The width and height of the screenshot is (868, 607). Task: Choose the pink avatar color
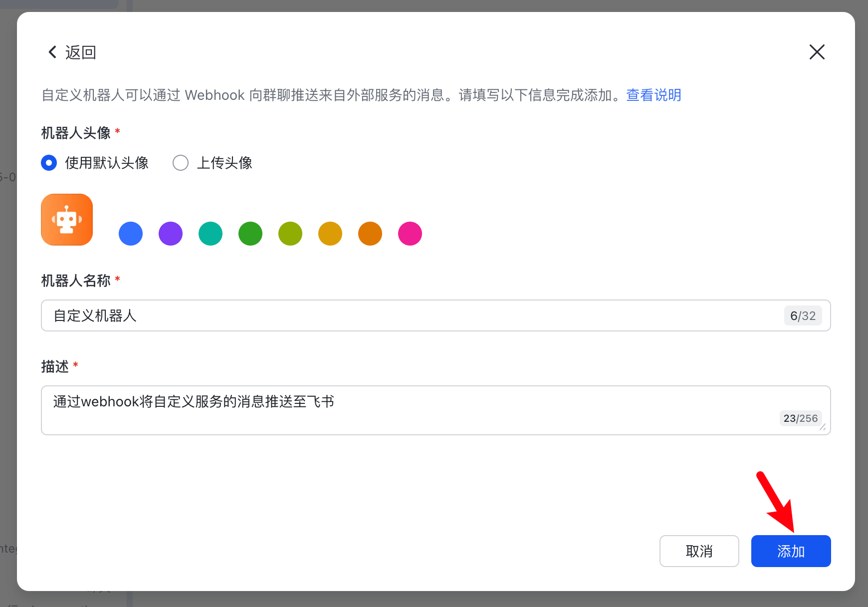[x=410, y=234]
